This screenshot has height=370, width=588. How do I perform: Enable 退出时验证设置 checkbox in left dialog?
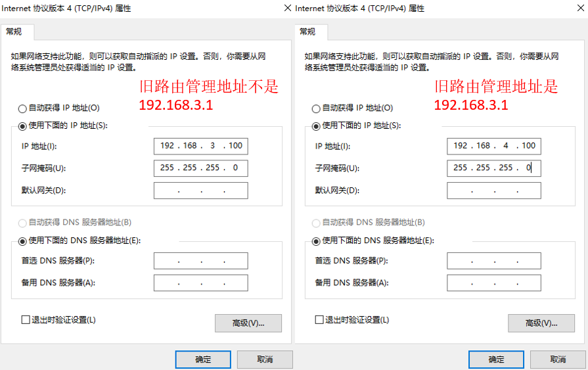(26, 320)
